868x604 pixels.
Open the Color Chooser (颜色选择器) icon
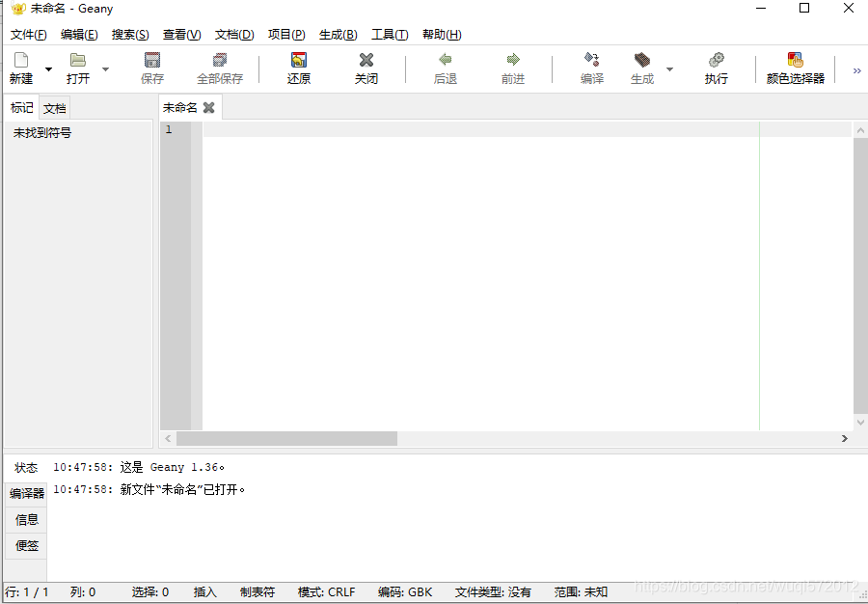tap(796, 60)
